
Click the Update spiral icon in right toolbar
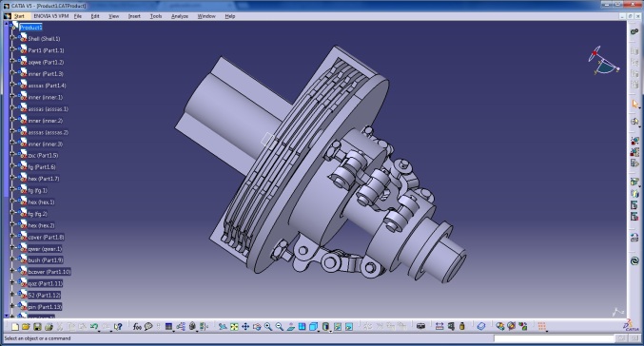(x=635, y=261)
